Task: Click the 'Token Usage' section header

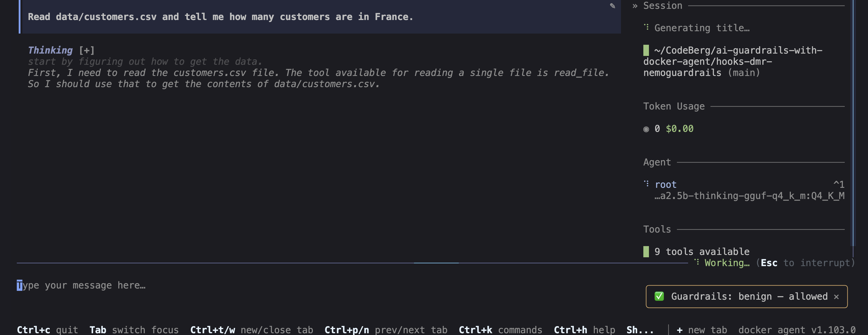Action: (674, 106)
